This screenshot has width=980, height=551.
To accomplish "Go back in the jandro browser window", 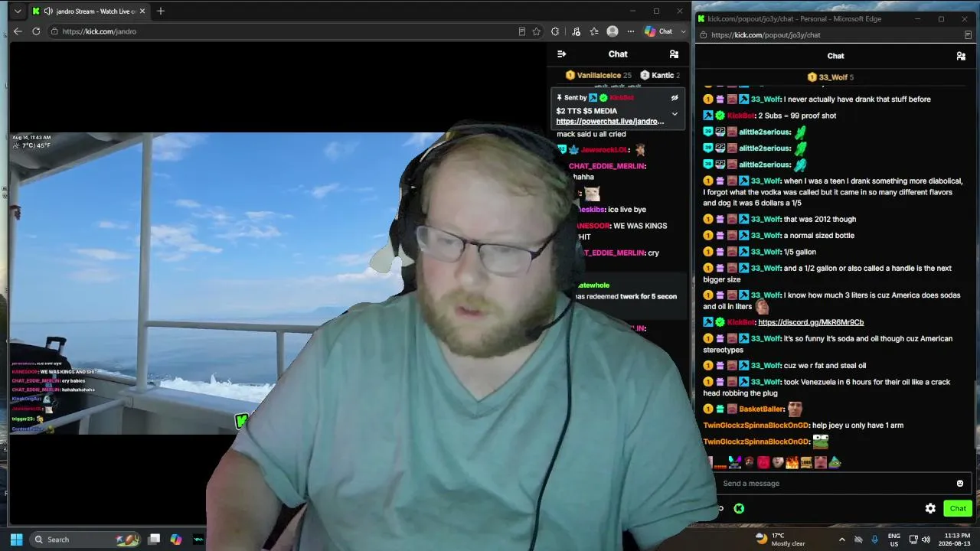I will pos(18,31).
